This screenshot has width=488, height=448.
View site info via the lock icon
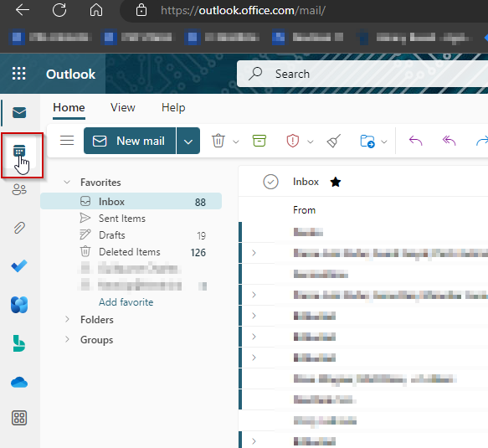coord(141,10)
